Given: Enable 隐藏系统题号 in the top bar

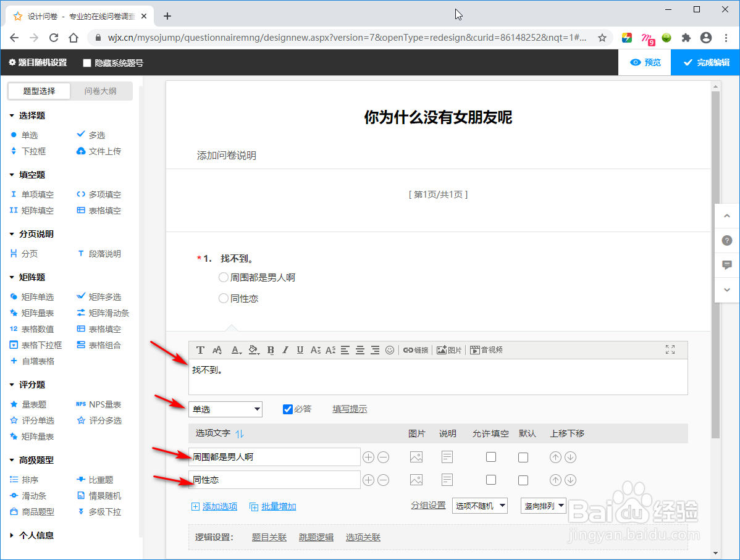Looking at the screenshot, I should tap(86, 62).
